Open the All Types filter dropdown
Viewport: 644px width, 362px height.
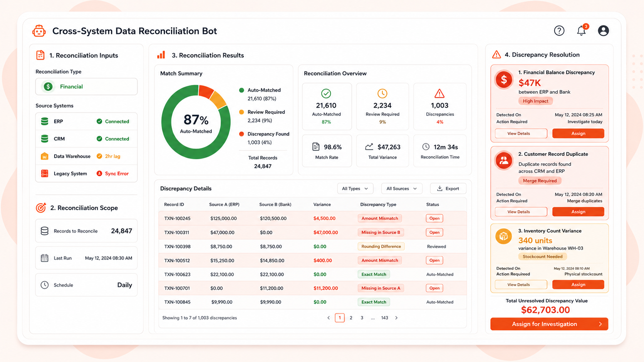point(355,189)
